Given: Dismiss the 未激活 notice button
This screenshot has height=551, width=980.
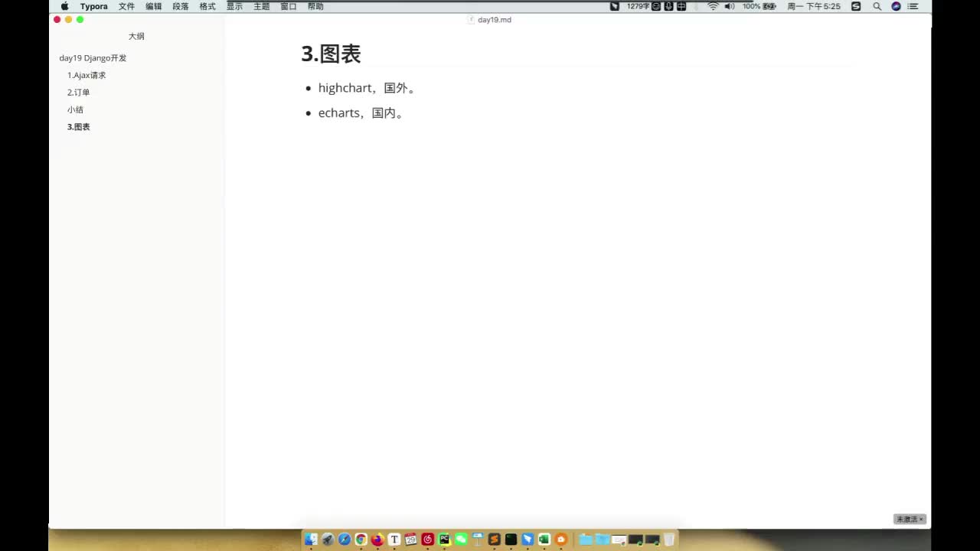Looking at the screenshot, I should 910,519.
